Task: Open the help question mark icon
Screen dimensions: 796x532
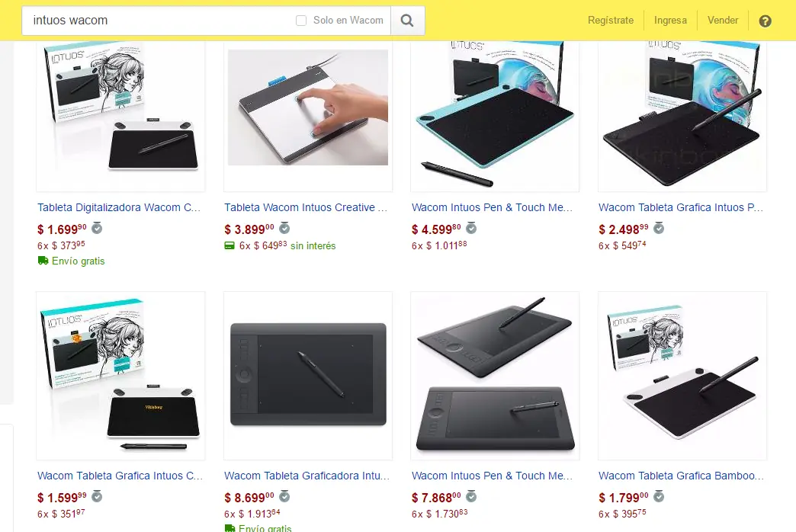Action: coord(765,21)
